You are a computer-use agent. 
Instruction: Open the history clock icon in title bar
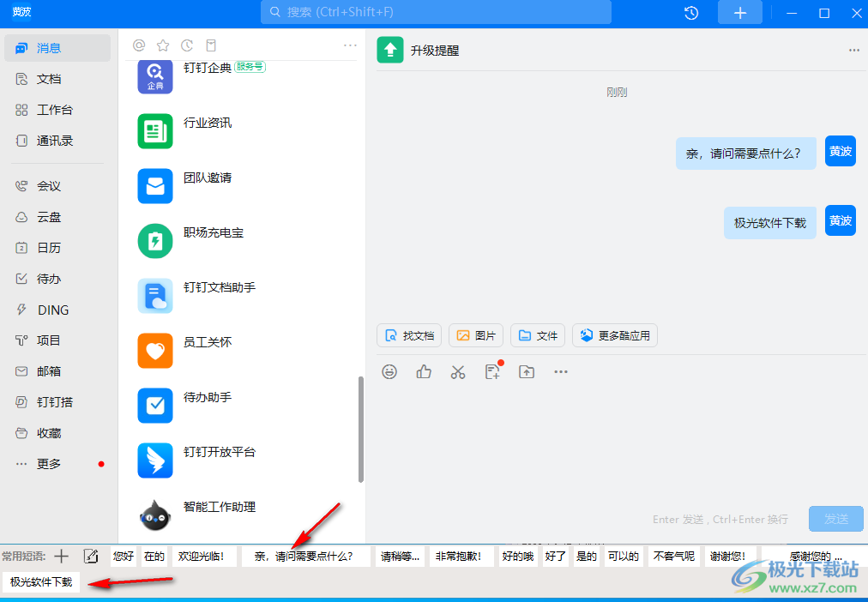tap(691, 13)
